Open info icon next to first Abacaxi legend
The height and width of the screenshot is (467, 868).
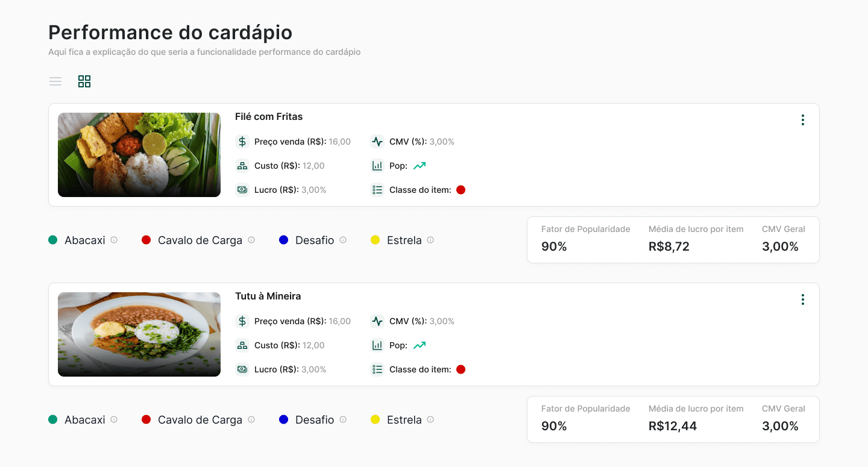(114, 240)
